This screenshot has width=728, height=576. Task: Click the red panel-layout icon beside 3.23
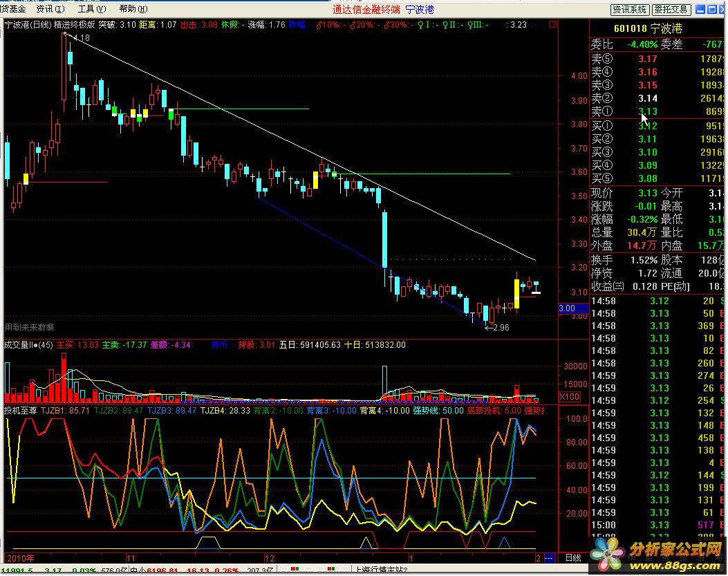pyautogui.click(x=553, y=24)
